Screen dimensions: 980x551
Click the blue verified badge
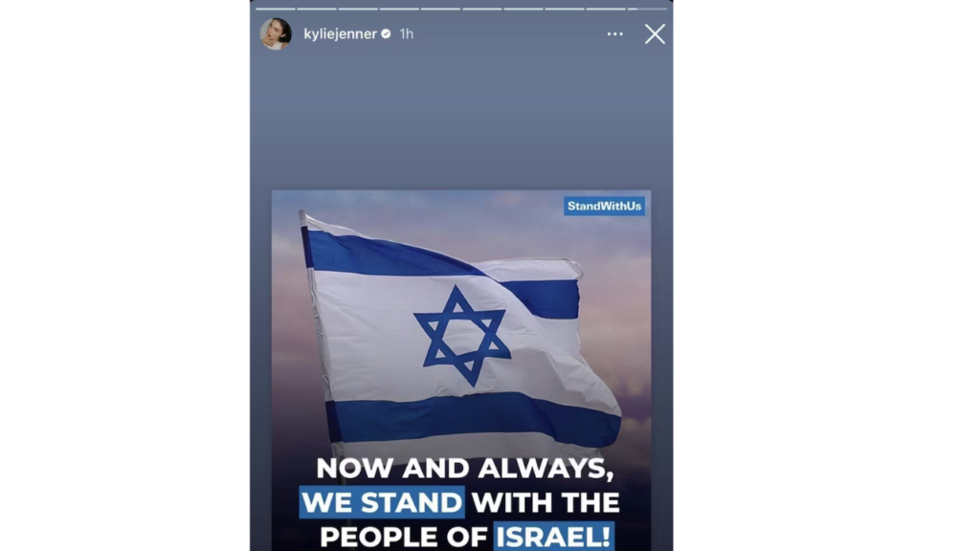tap(387, 33)
